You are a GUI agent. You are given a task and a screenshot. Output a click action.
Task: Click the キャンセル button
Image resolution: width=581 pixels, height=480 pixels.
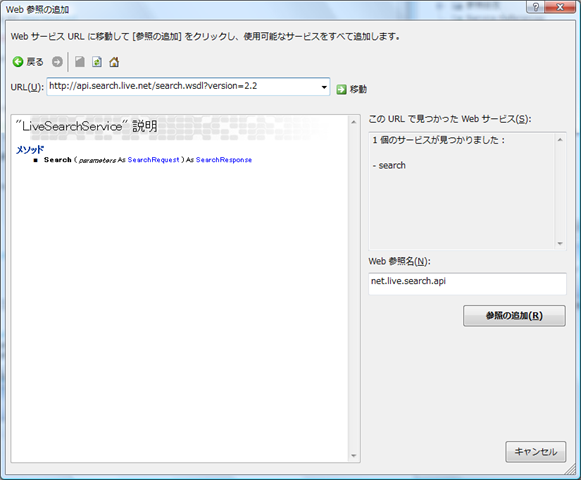pos(536,451)
